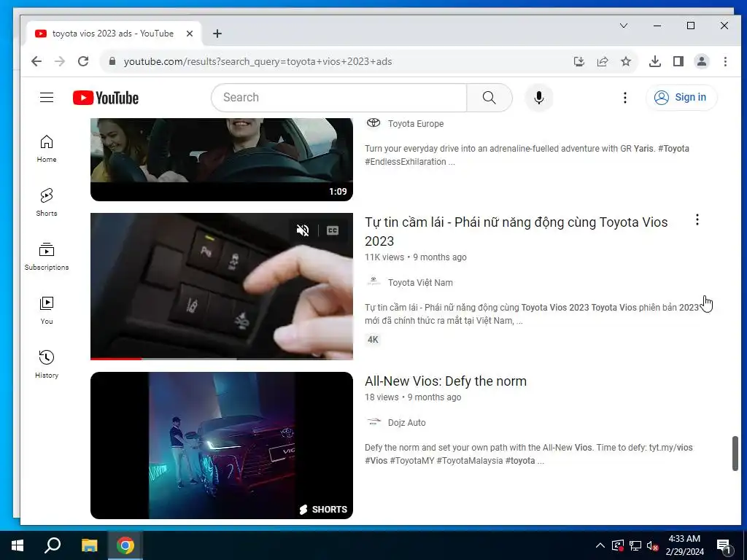747x560 pixels.
Task: Click the network tray icon
Action: point(635,545)
